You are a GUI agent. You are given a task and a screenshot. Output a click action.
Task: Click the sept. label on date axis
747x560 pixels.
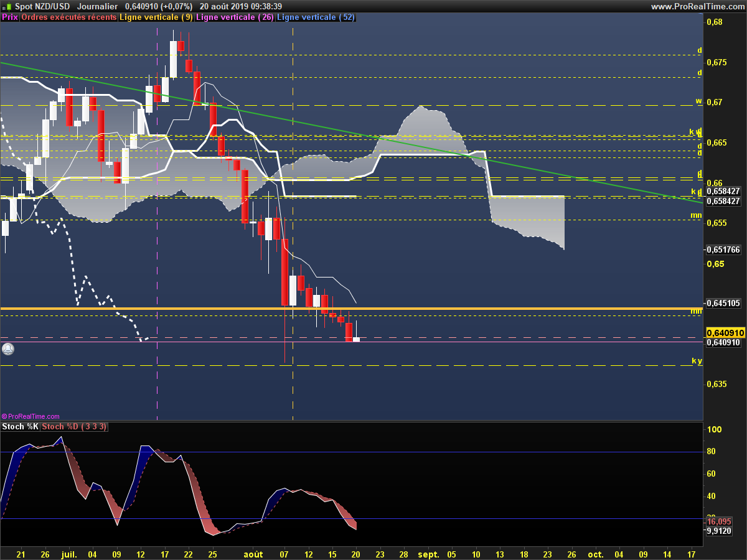(x=429, y=553)
